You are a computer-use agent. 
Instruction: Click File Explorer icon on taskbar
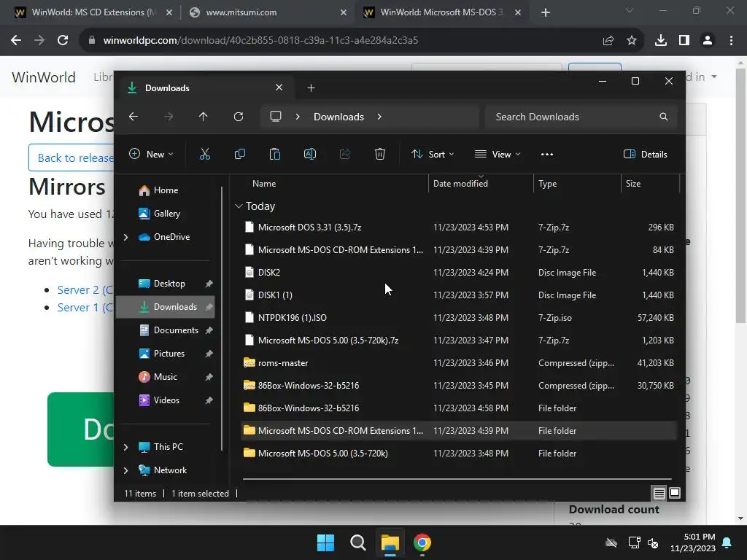pyautogui.click(x=390, y=542)
